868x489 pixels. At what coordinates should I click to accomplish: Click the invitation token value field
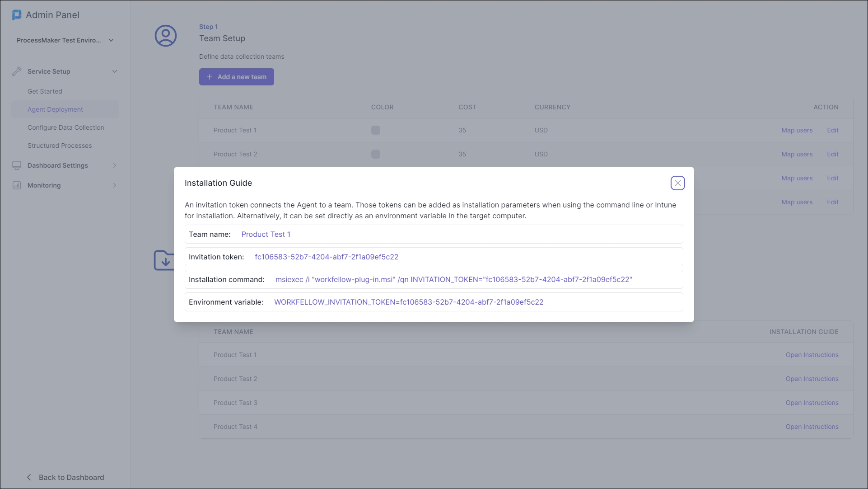click(x=327, y=257)
